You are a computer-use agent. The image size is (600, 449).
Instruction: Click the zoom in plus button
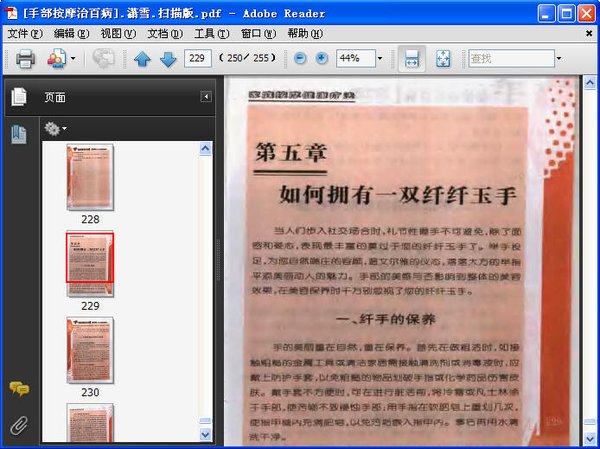(x=321, y=58)
